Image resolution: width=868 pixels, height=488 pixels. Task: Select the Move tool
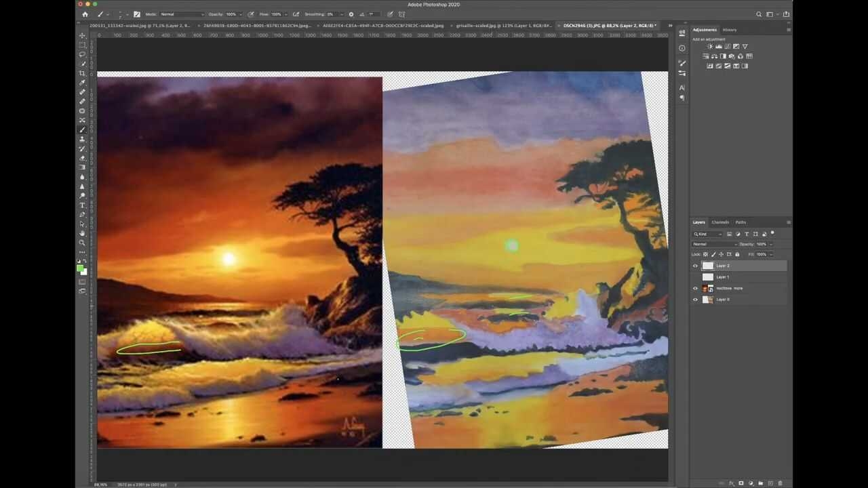click(83, 35)
